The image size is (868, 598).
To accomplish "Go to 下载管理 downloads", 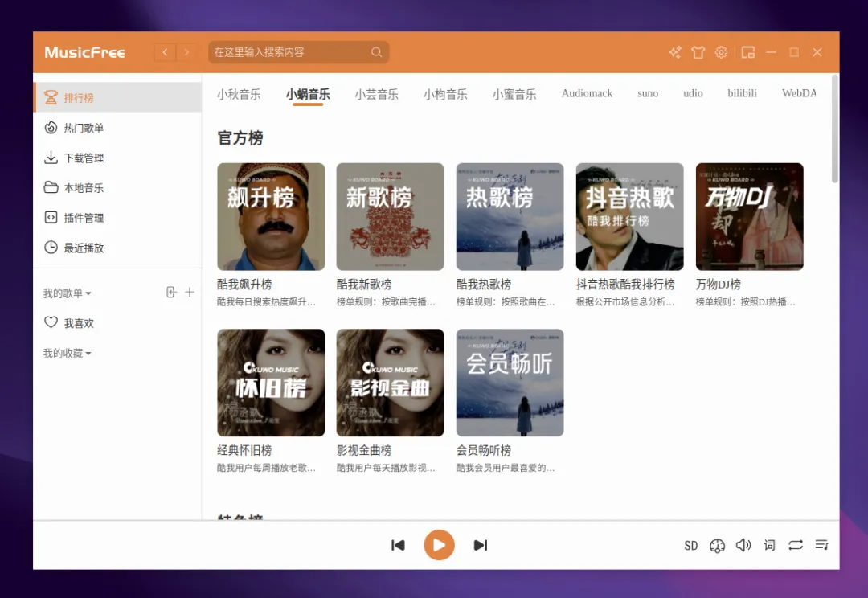I will click(117, 158).
